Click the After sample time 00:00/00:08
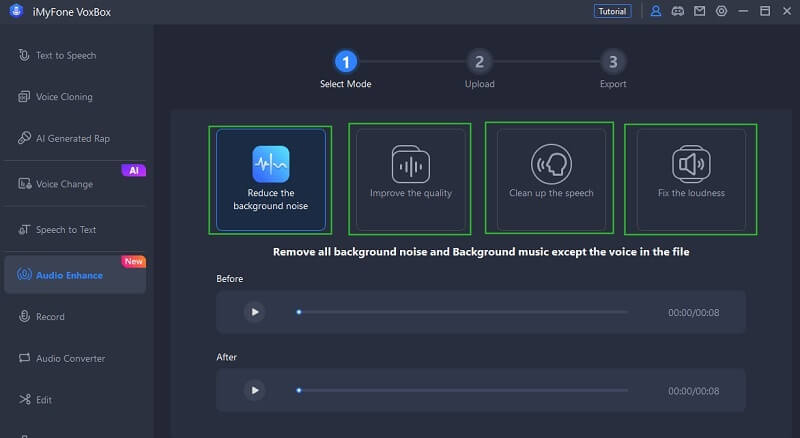This screenshot has height=438, width=800. [x=693, y=391]
